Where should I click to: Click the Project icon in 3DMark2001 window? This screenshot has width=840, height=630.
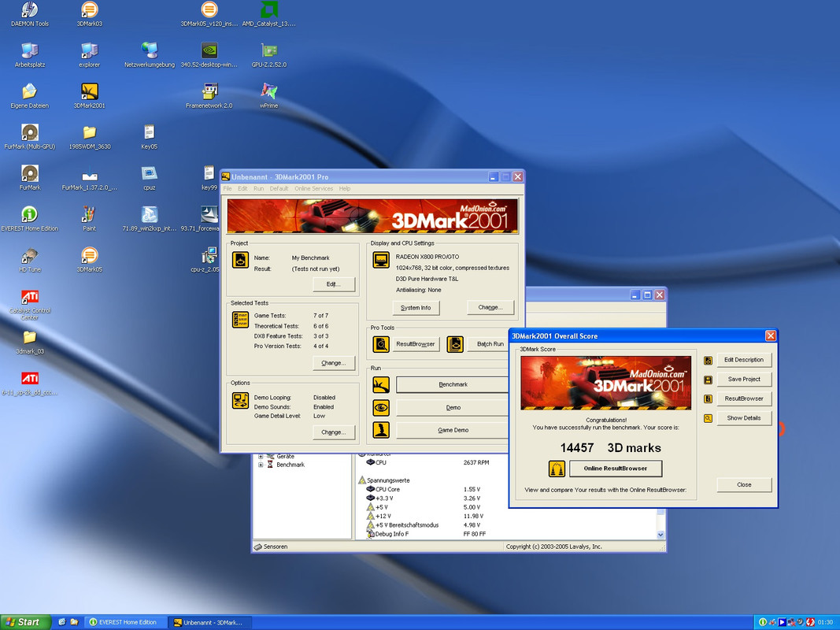coord(240,260)
